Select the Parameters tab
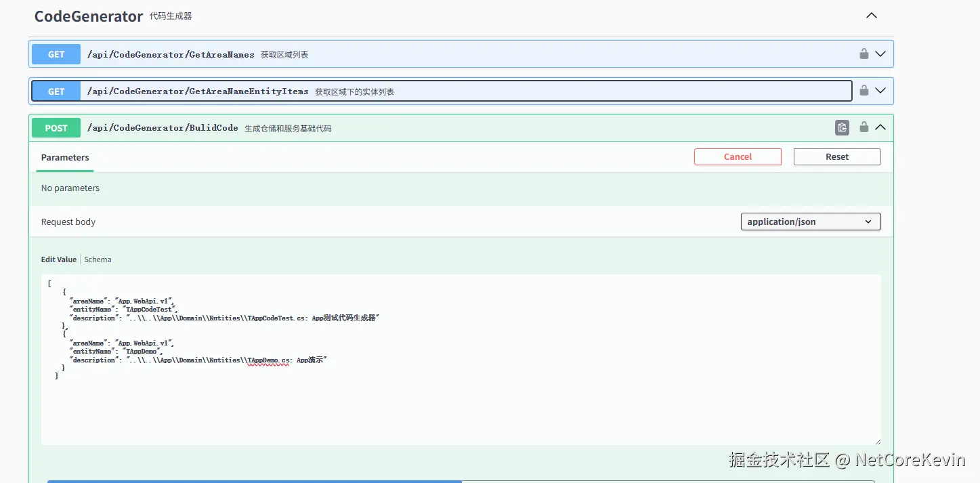Viewport: 980px width, 483px height. (65, 157)
